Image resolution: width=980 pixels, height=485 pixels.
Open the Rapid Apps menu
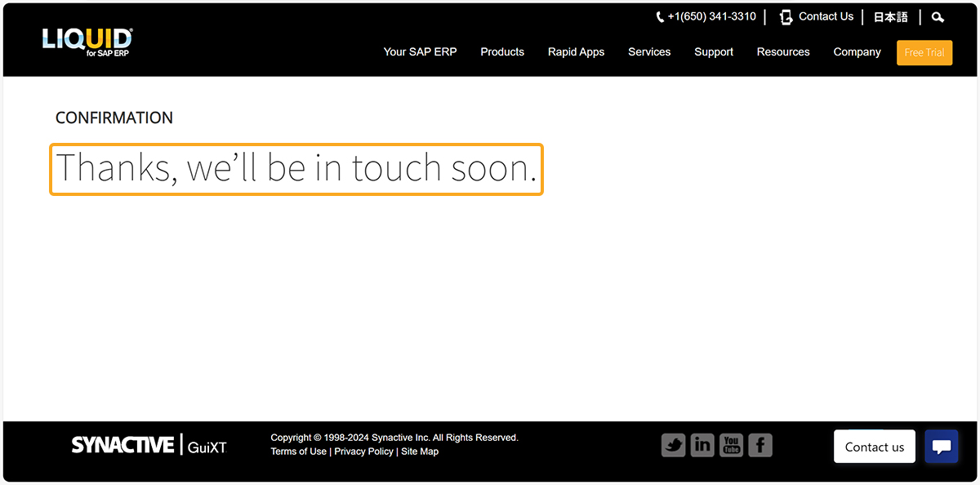click(x=576, y=52)
